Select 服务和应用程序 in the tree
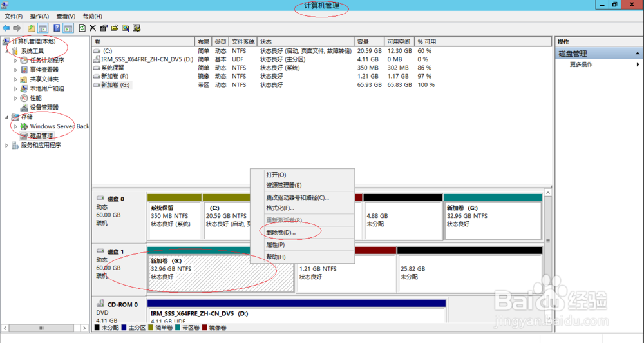644x343 pixels. point(41,145)
